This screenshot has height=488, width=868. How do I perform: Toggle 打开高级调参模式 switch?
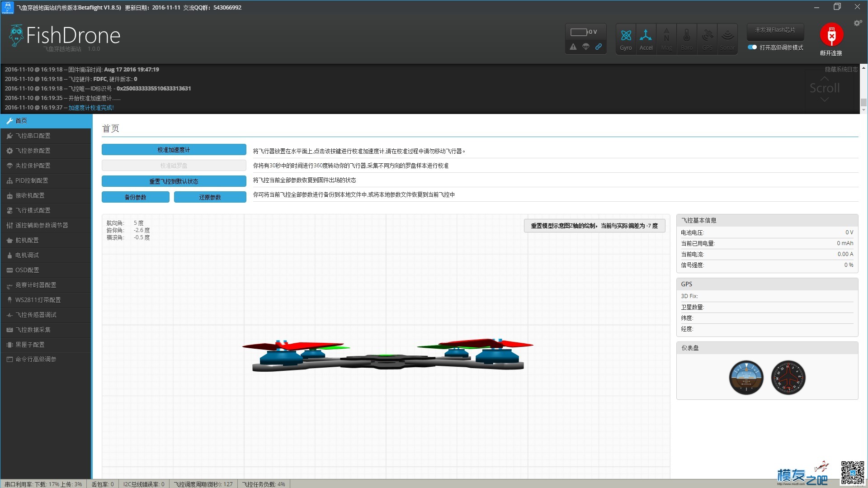click(752, 47)
